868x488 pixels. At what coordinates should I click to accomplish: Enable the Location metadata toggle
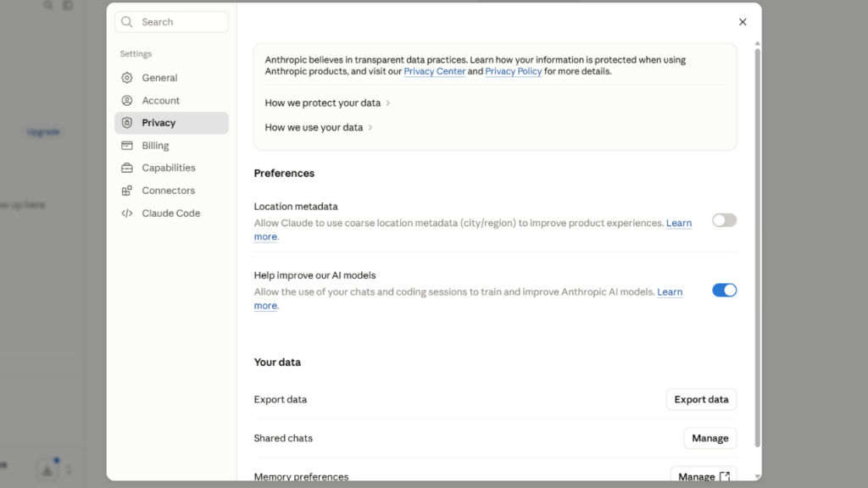(x=724, y=220)
